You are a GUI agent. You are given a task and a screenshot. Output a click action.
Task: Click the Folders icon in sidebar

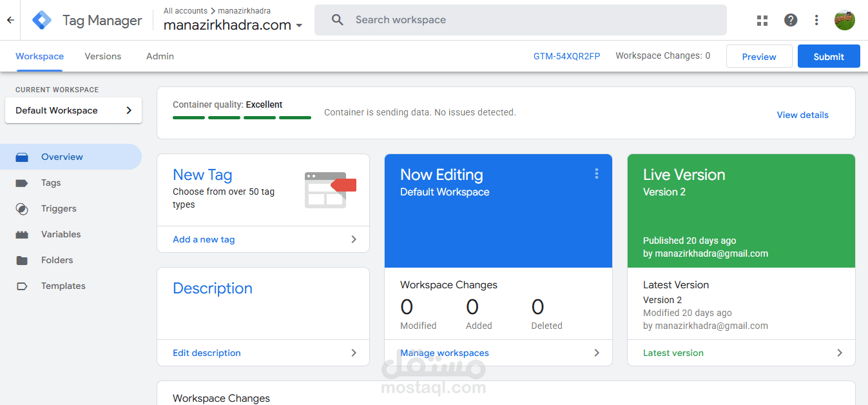point(22,260)
